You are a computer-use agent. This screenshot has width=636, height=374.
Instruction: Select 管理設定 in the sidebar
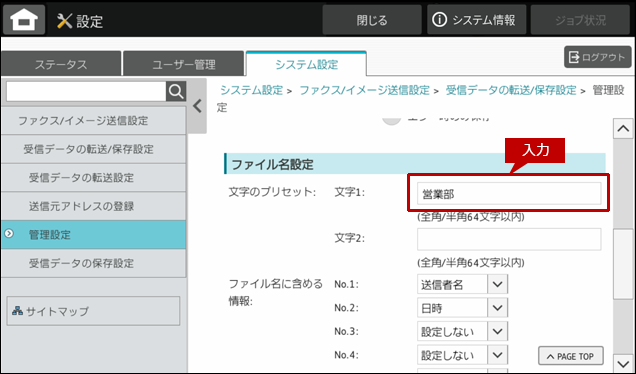(x=93, y=234)
